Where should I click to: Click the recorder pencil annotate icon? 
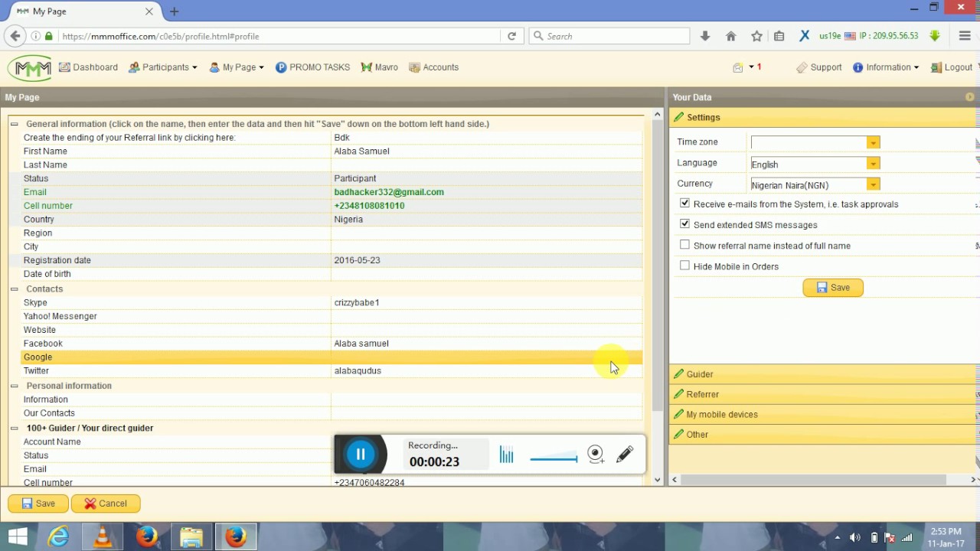coord(625,455)
